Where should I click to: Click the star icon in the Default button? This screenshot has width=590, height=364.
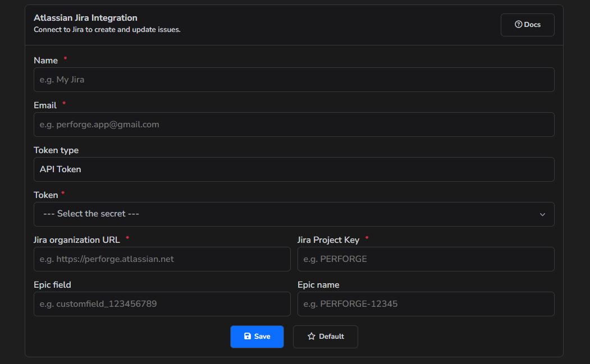point(312,336)
